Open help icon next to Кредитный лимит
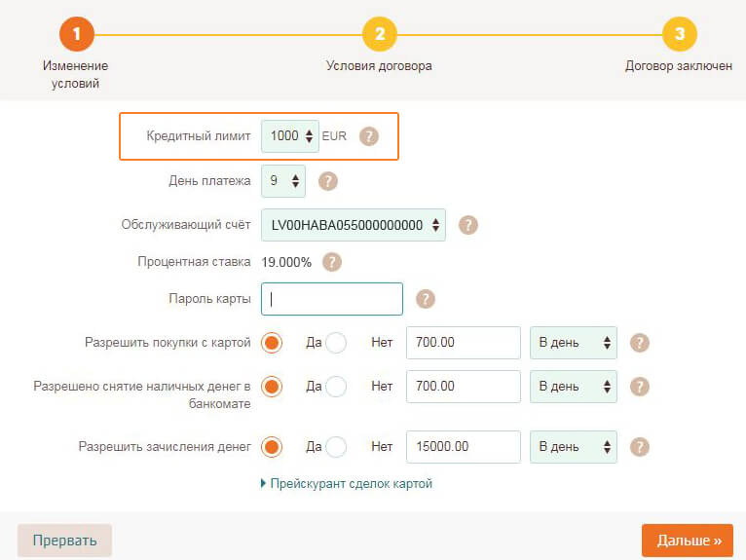 pyautogui.click(x=369, y=136)
